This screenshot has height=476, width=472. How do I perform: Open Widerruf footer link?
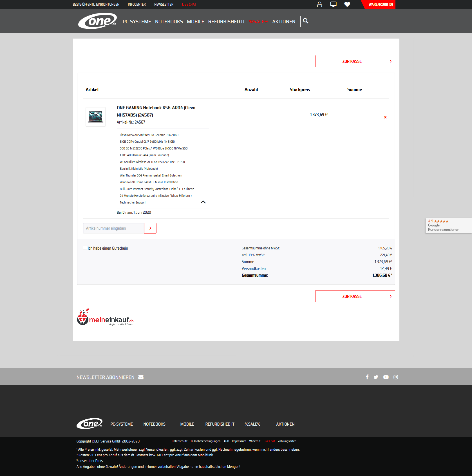(255, 441)
